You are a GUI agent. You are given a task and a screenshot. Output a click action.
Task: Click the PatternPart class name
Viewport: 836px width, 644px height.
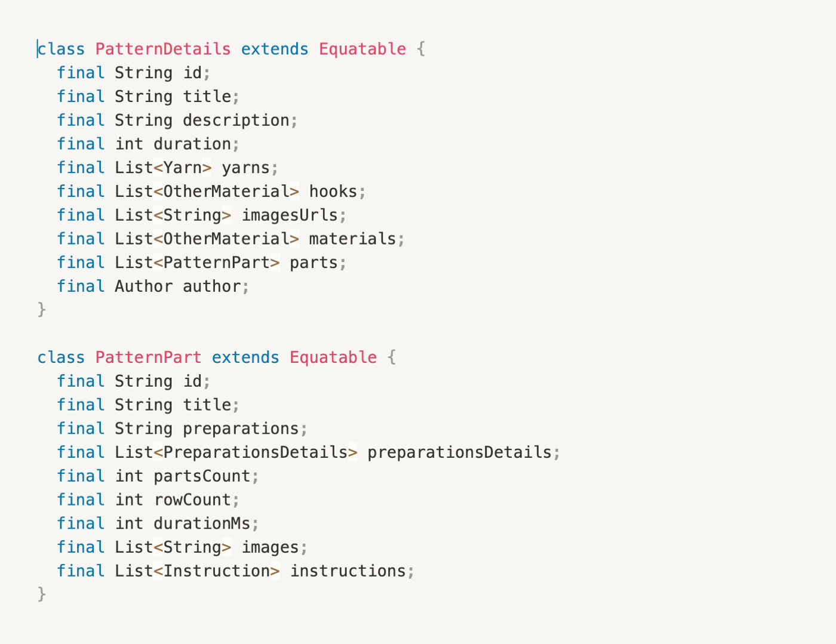(x=148, y=358)
